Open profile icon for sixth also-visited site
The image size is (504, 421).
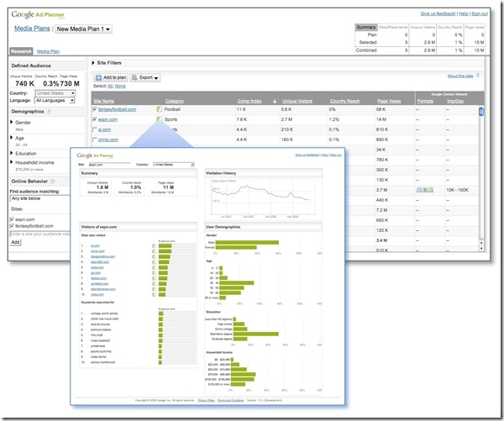(154, 273)
